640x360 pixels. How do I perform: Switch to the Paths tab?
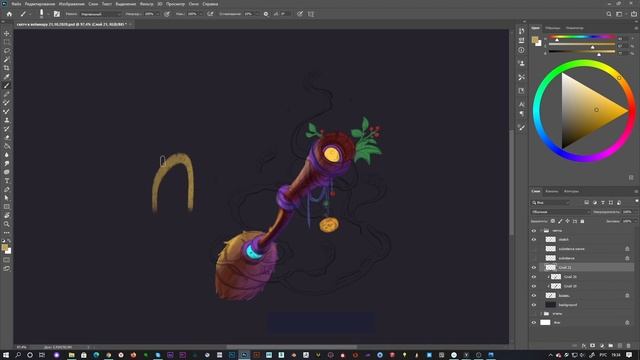(x=571, y=191)
